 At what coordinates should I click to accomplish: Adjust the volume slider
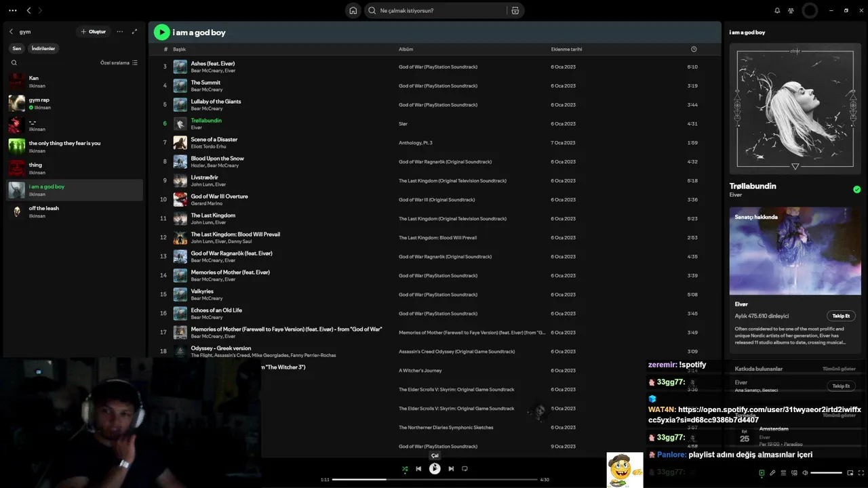pos(826,473)
